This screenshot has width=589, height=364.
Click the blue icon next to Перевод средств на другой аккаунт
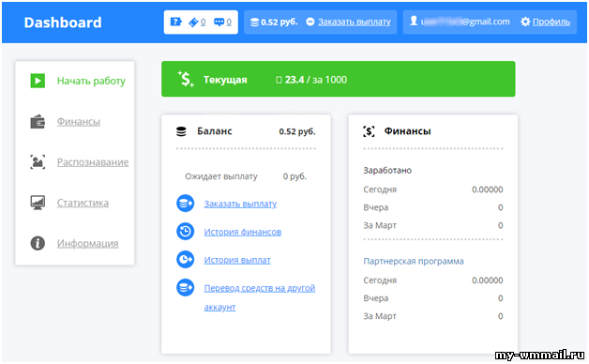tap(185, 288)
